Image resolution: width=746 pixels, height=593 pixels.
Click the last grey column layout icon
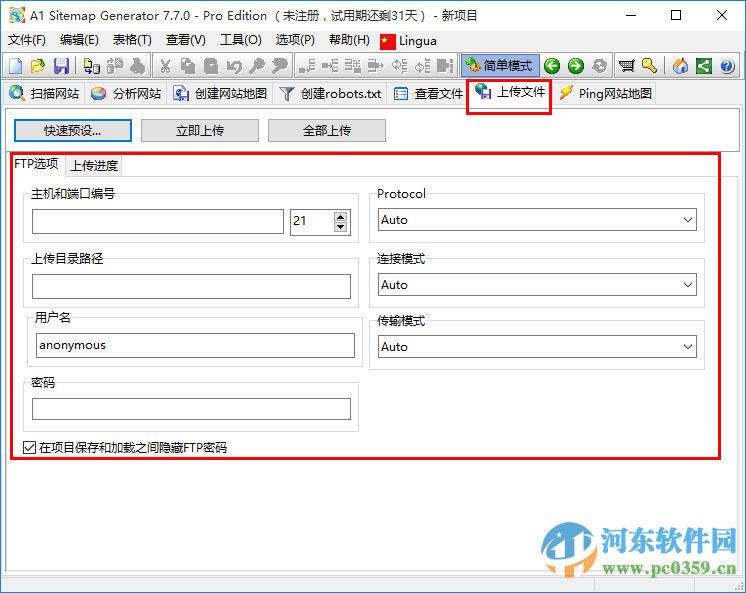(x=445, y=66)
